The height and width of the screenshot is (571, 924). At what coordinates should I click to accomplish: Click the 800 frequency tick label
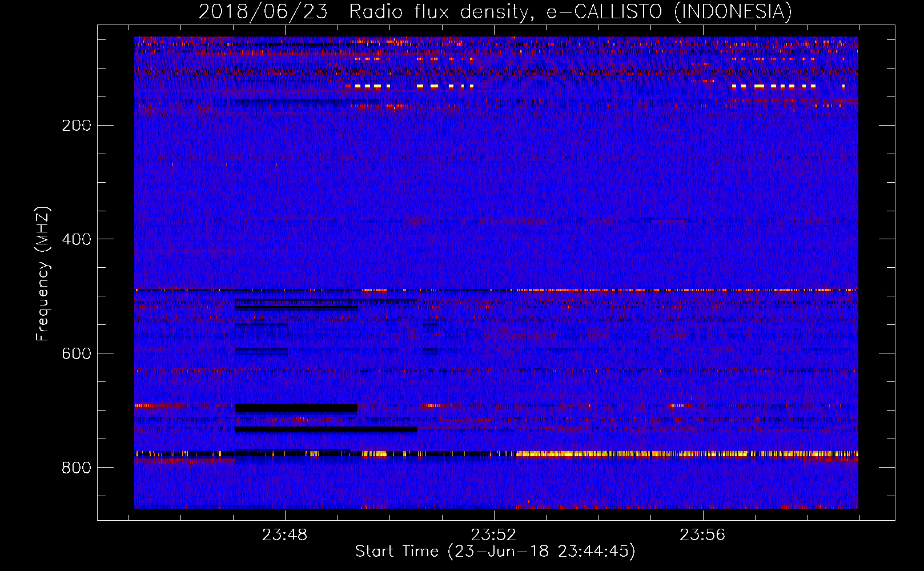(77, 468)
